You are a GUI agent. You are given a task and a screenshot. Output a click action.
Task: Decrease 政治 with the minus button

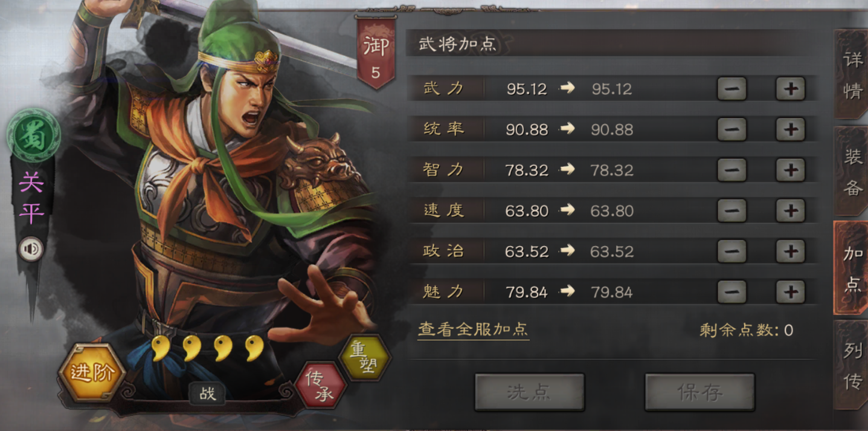[x=731, y=251]
